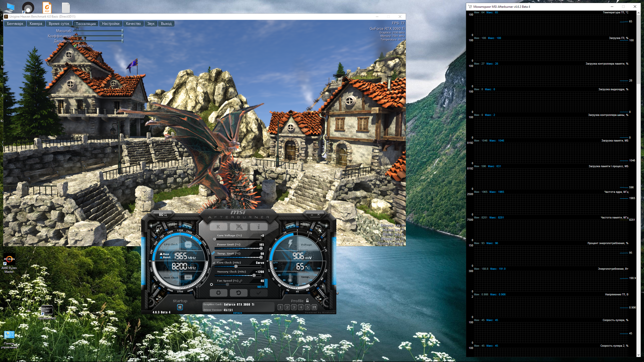Click the Memory Clock slider handle
Image resolution: width=644 pixels, height=362 pixels.
click(x=254, y=276)
